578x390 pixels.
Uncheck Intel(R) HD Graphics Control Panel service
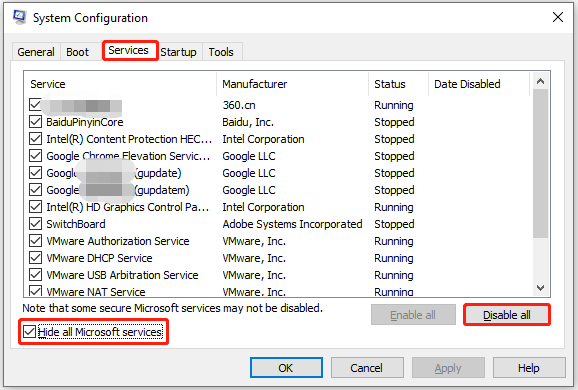35,206
